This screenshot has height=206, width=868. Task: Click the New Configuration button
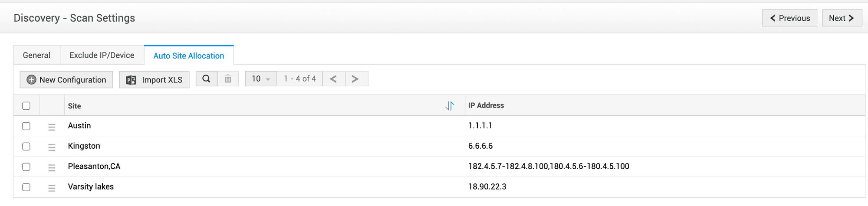66,80
